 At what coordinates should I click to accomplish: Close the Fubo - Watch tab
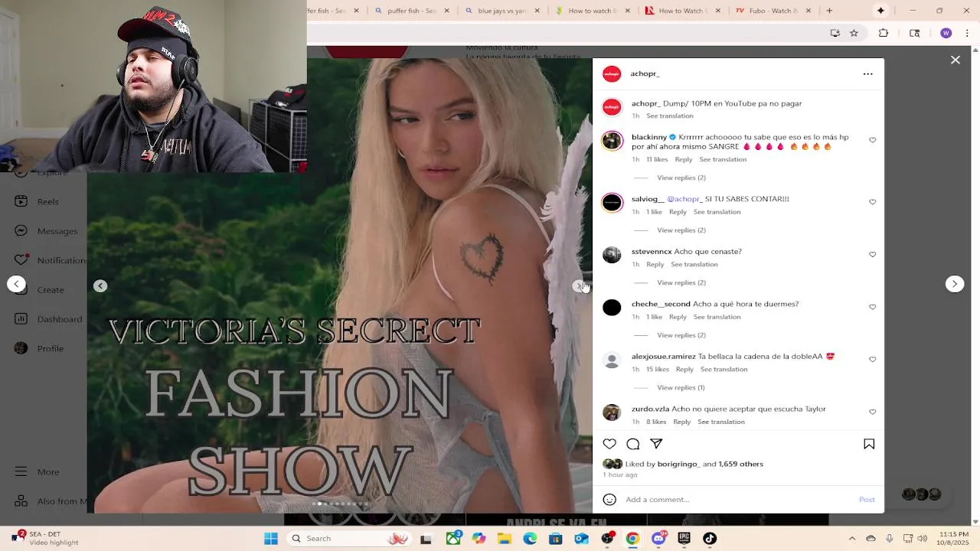click(x=809, y=11)
